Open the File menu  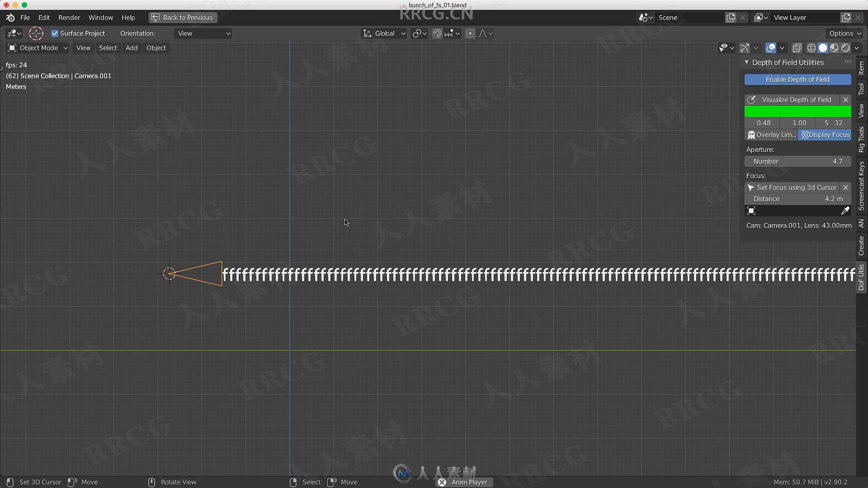click(x=25, y=18)
